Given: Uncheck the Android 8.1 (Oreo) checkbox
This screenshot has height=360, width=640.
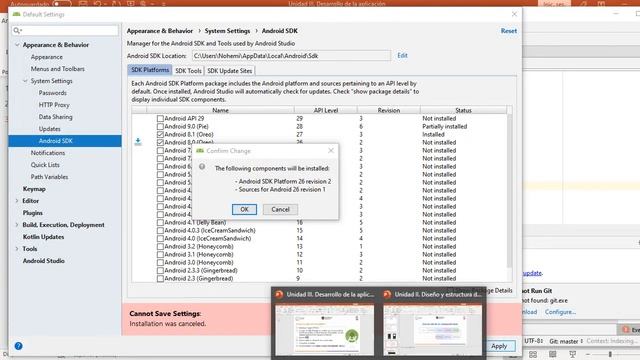Looking at the screenshot, I should (160, 134).
